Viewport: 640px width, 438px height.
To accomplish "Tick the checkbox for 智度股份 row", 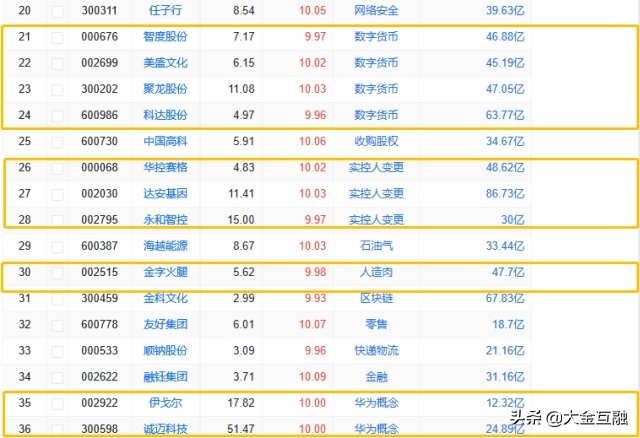I will pyautogui.click(x=57, y=38).
